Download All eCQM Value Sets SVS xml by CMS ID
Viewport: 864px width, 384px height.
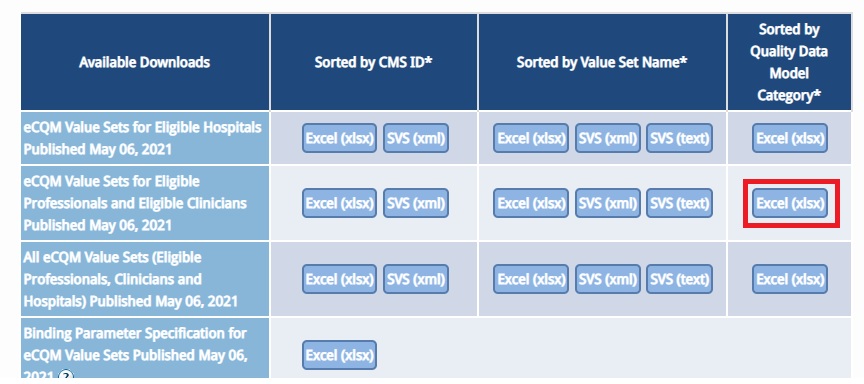point(416,279)
